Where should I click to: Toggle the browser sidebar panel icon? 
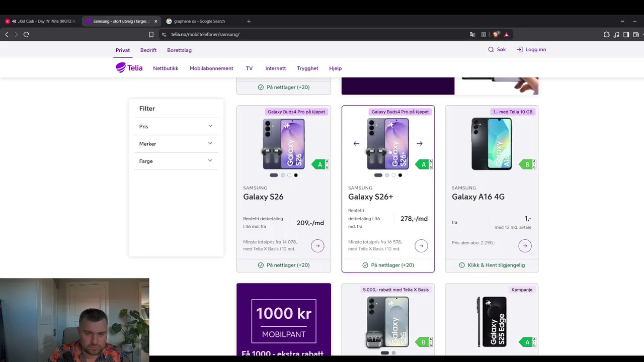tap(626, 35)
